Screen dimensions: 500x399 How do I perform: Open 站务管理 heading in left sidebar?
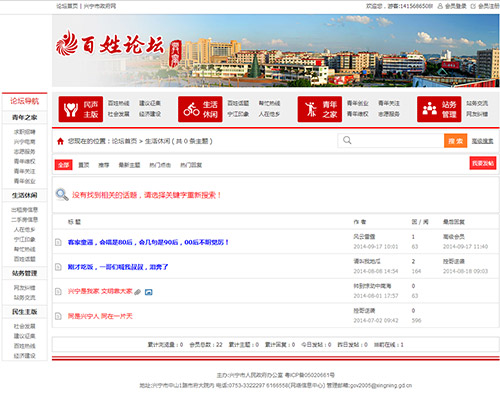[x=25, y=273]
